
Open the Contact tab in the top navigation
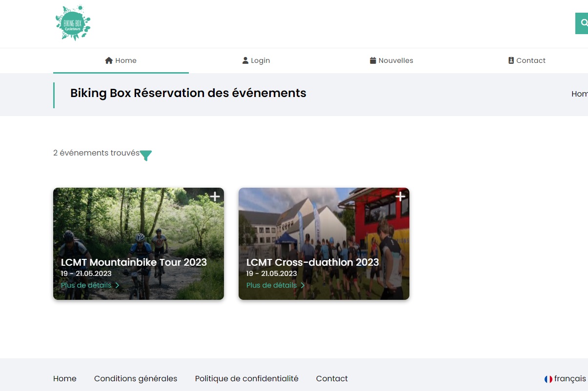(x=527, y=60)
